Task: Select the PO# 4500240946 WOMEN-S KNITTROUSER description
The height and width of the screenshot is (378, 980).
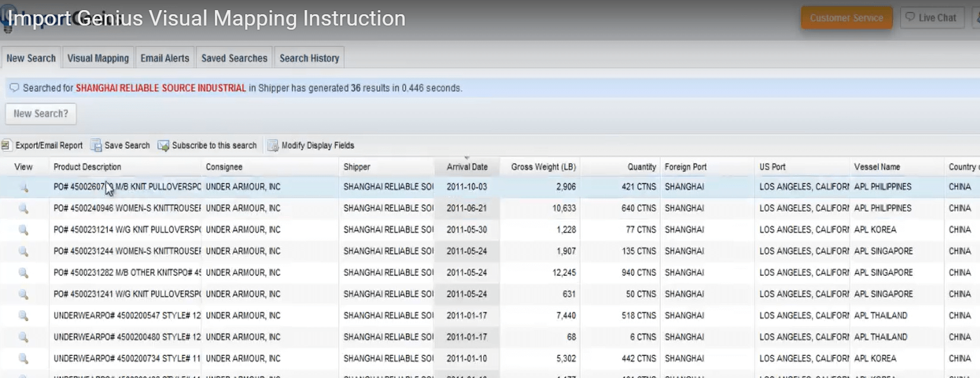Action: [x=127, y=208]
